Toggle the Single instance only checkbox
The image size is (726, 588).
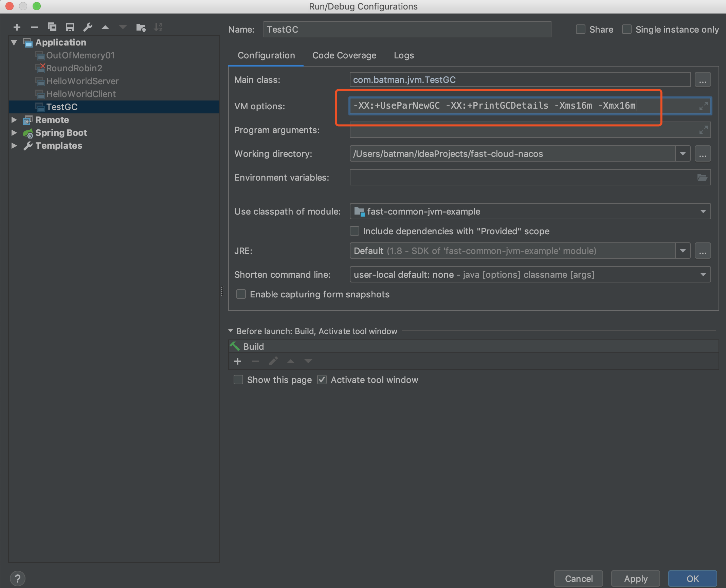[x=627, y=30]
